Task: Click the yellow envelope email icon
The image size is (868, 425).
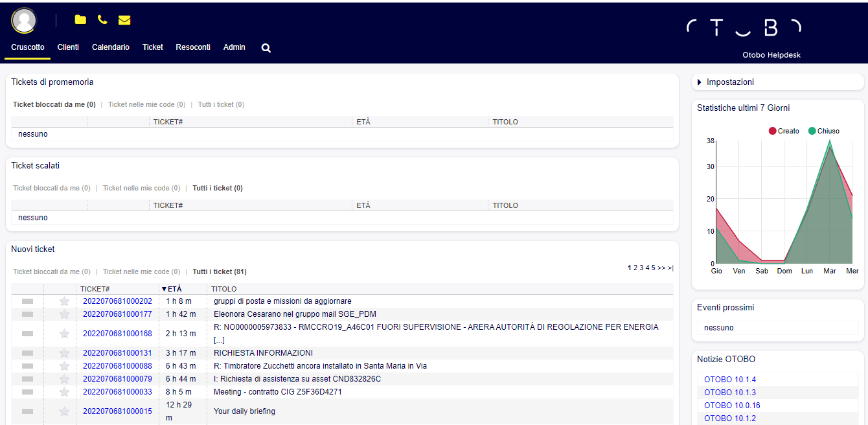Action: pos(124,20)
